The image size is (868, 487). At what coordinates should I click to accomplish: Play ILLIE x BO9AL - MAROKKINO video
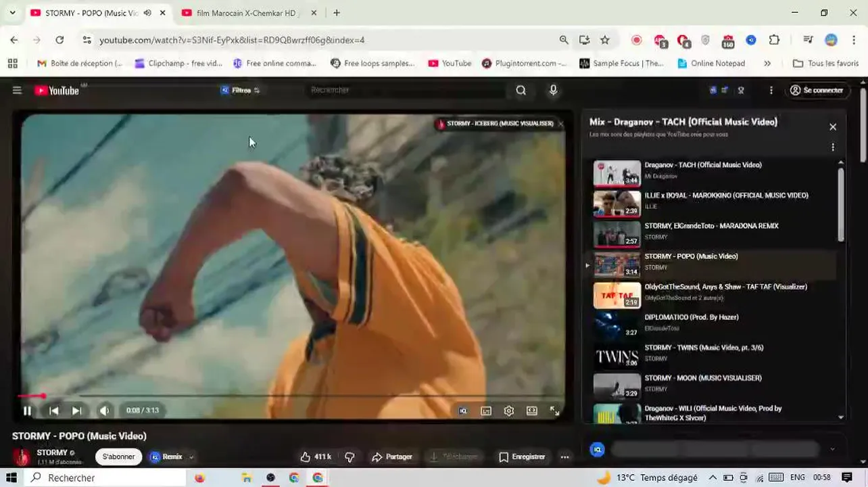(x=713, y=202)
